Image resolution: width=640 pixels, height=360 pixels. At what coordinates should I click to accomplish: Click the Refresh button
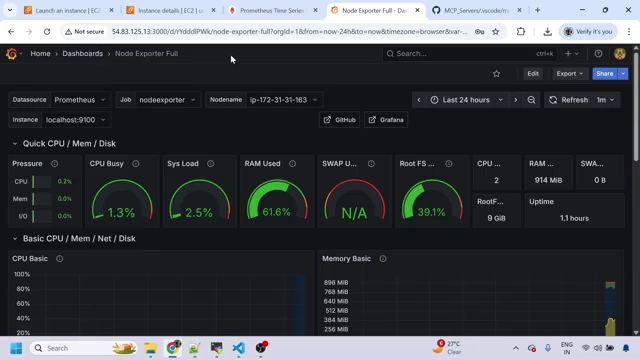(x=568, y=100)
